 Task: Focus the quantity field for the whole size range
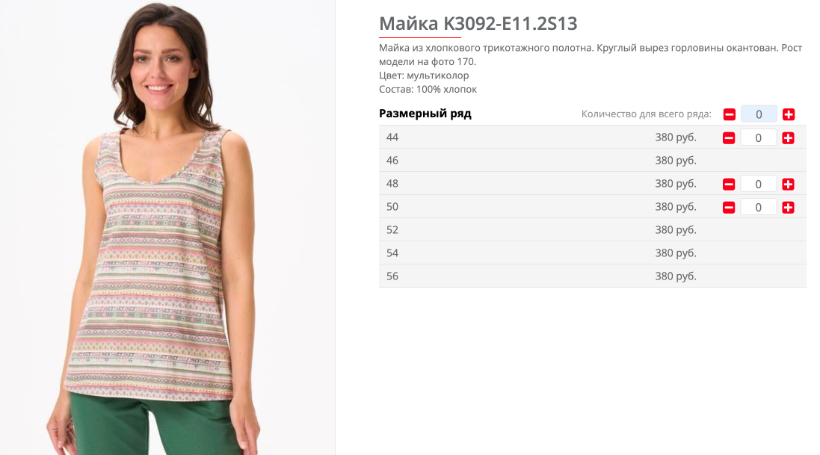pos(759,115)
